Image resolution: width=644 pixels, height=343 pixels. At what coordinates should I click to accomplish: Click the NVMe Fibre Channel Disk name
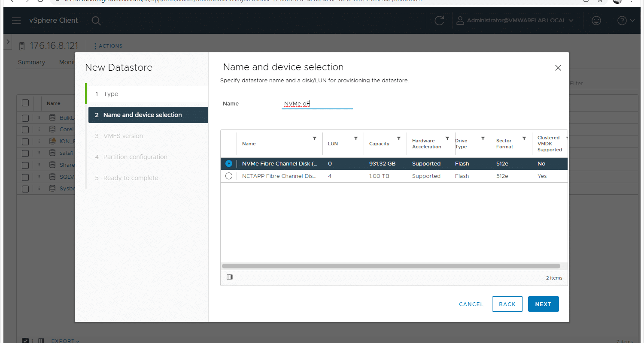pos(279,164)
